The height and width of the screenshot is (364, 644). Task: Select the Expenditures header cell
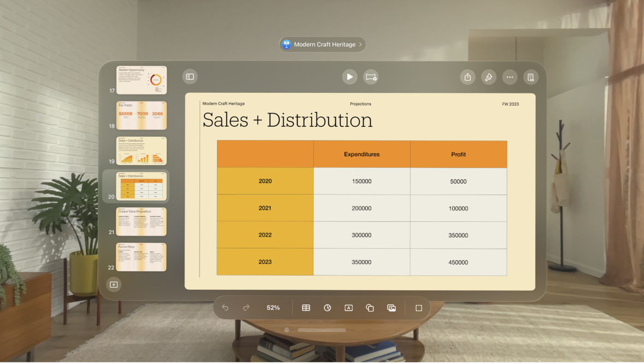(362, 154)
